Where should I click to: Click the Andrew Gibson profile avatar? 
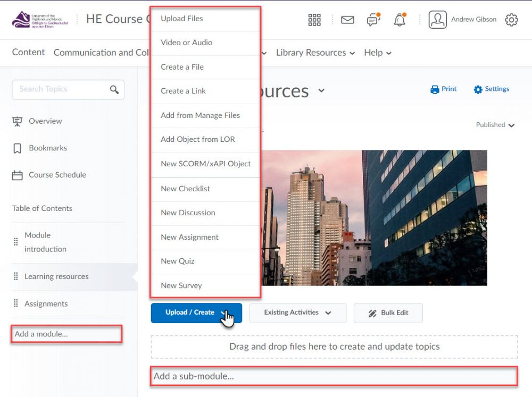pyautogui.click(x=437, y=19)
